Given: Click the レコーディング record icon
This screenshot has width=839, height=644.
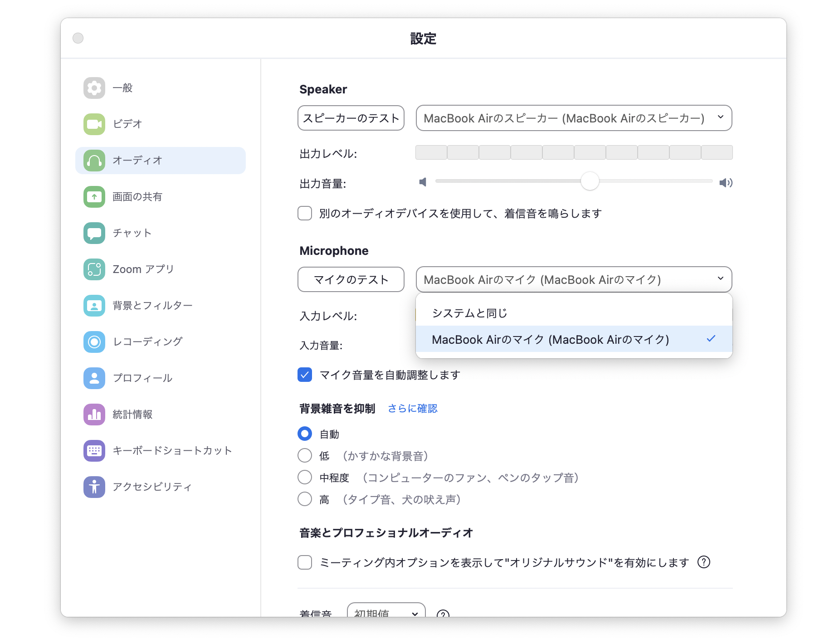Looking at the screenshot, I should [x=94, y=342].
